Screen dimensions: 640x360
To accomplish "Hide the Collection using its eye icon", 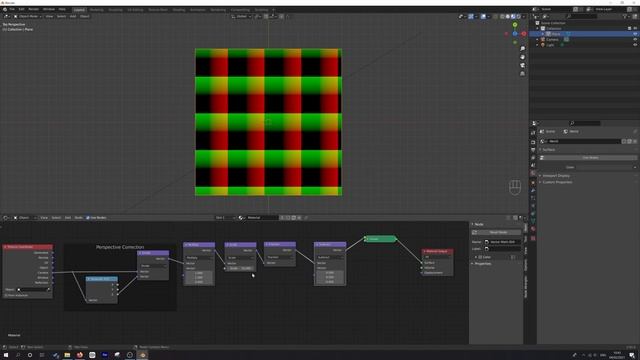I will click(x=635, y=29).
